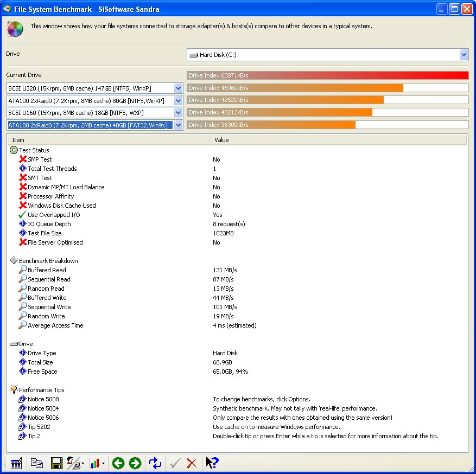Screen dimensions: 476x474
Task: Click the diamond icon beside Benchmark Breakdown
Action: 14,260
